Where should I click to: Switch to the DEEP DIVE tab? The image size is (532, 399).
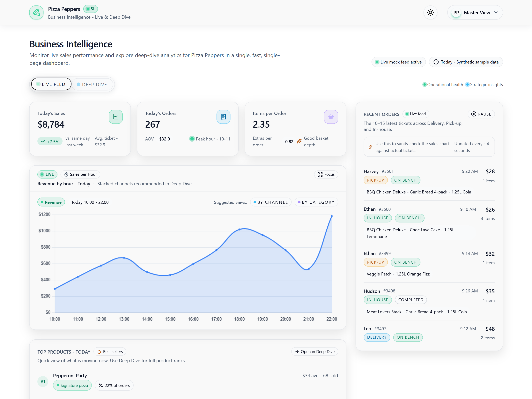coord(92,85)
